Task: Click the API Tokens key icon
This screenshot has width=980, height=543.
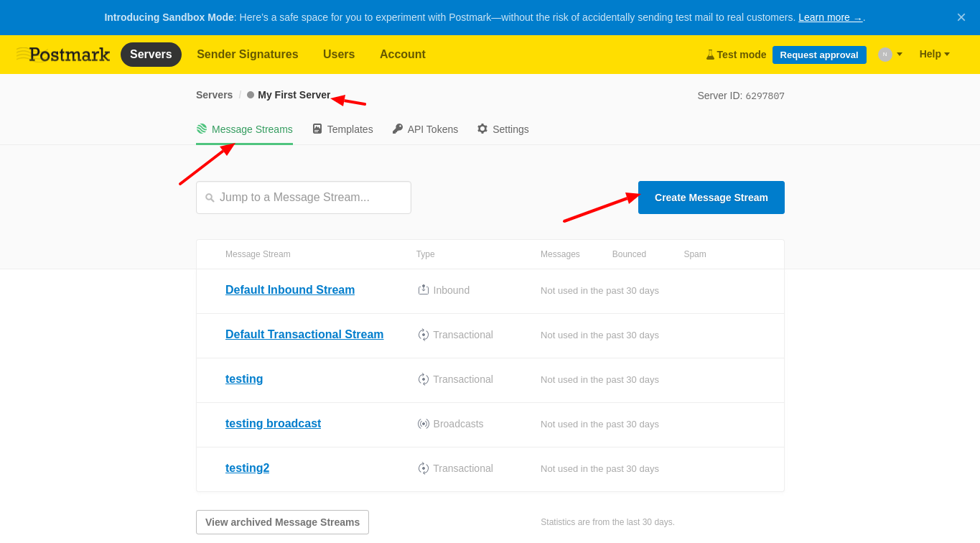Action: tap(398, 129)
